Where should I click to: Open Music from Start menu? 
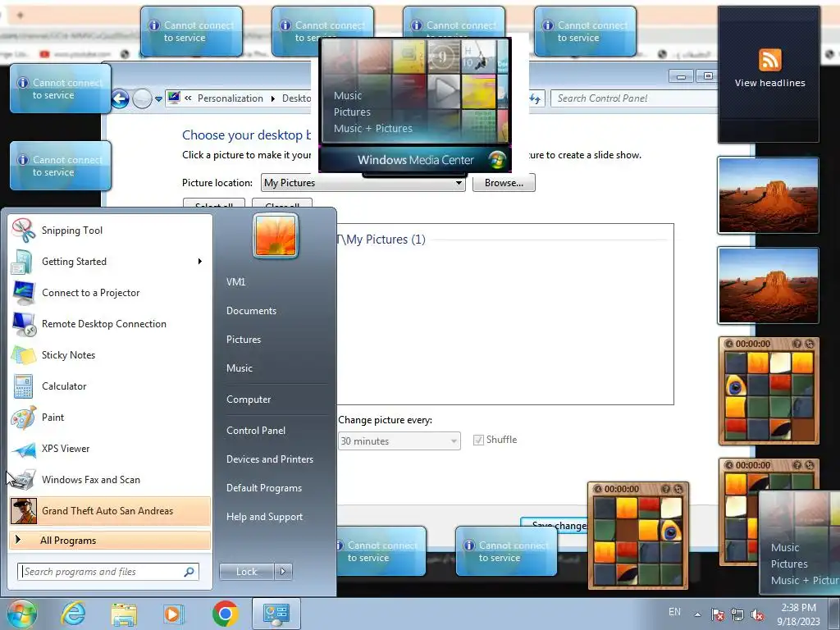(x=239, y=368)
